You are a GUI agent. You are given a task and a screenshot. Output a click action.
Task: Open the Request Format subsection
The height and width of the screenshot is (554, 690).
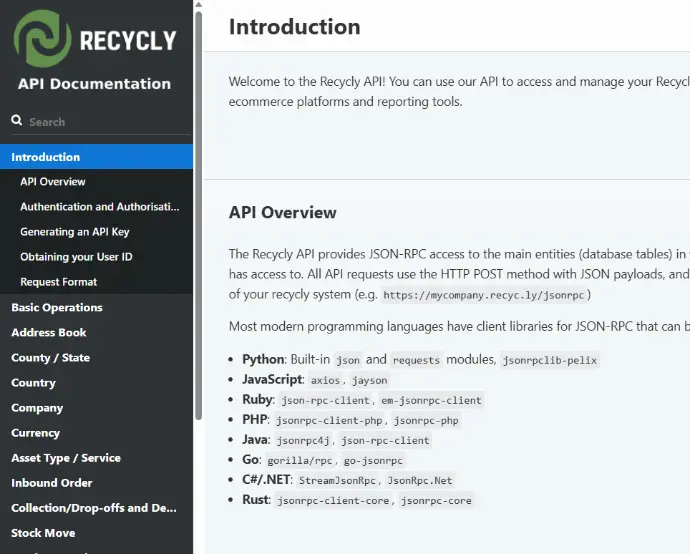pos(58,282)
